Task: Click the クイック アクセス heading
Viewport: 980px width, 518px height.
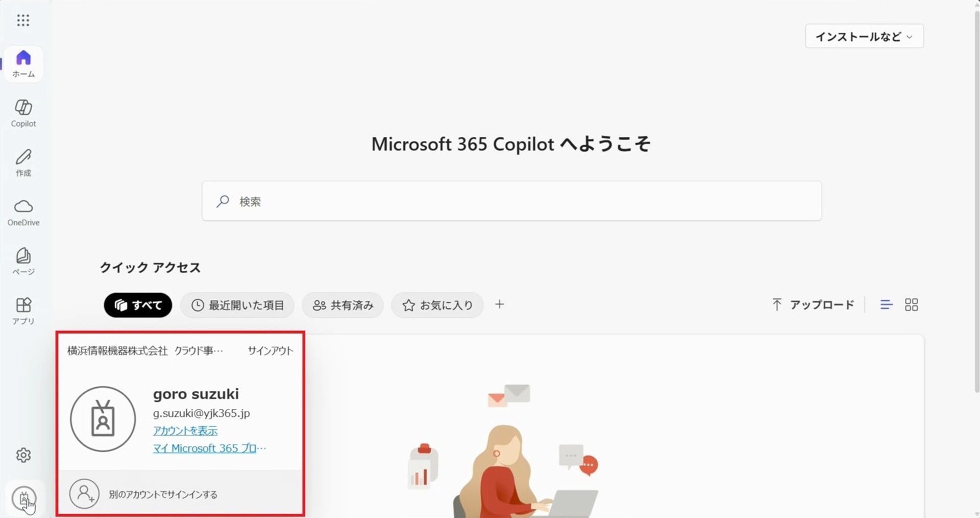Action: pyautogui.click(x=150, y=268)
